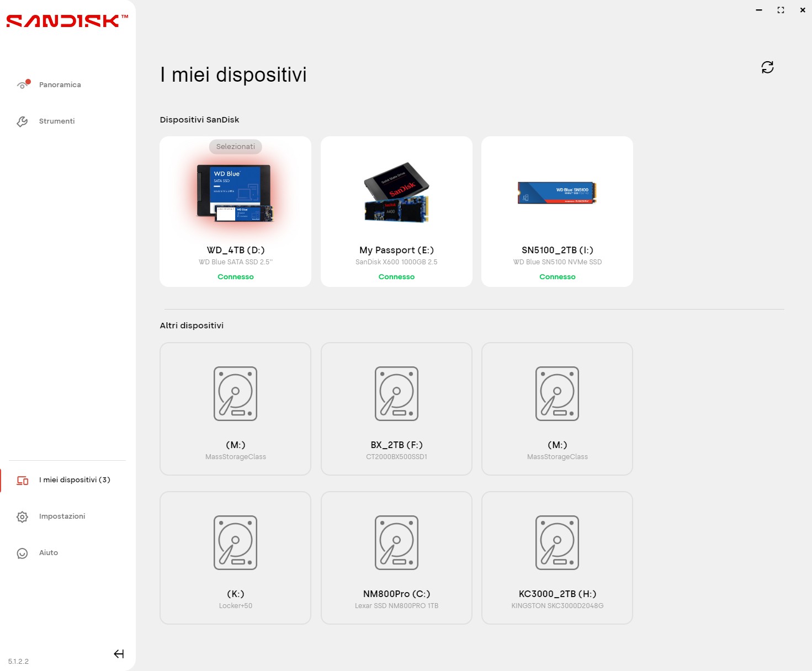This screenshot has height=671, width=812.
Task: Click the NM800Pro (C:) disk icon
Action: (396, 542)
